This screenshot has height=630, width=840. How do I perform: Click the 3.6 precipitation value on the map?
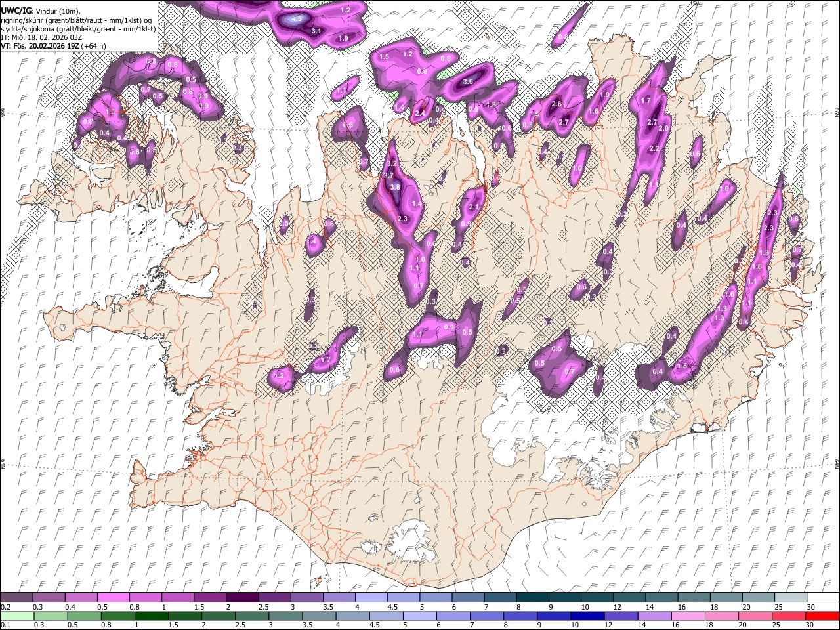468,81
